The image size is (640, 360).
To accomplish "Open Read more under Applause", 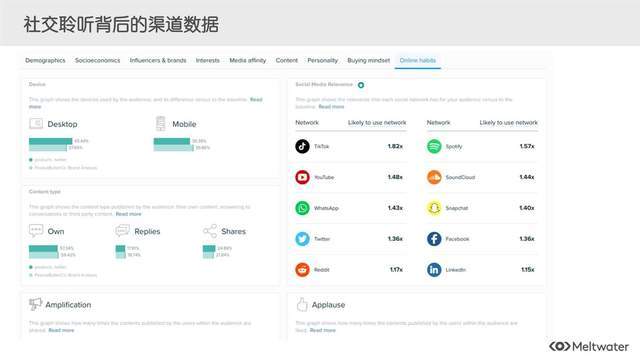I will coord(322,330).
